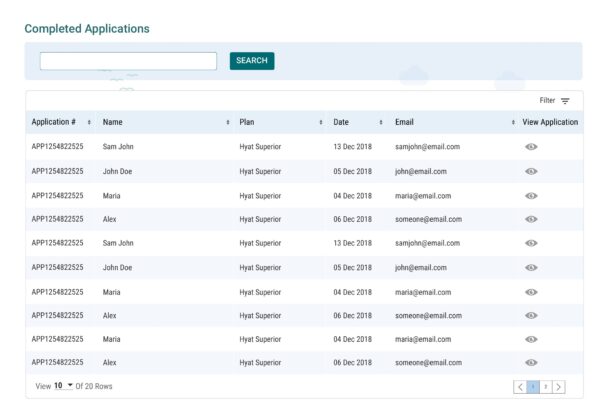Viewport: 600px width, 400px height.
Task: Click the View Application column header
Action: [x=550, y=122]
